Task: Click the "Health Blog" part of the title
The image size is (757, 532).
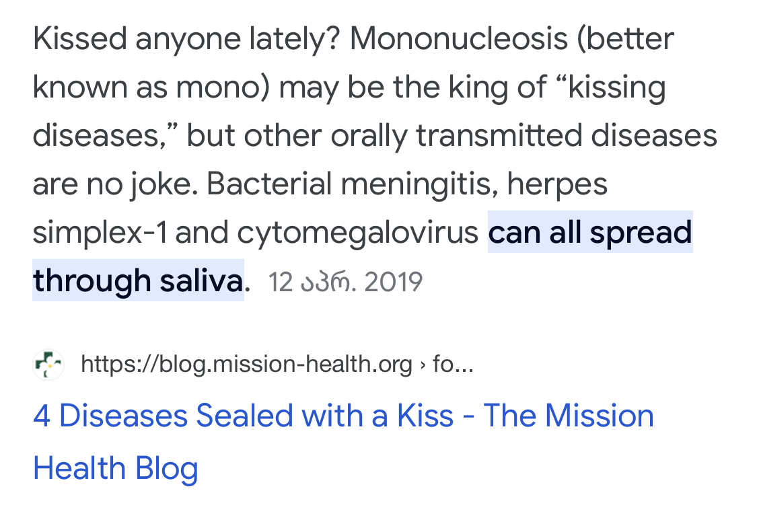Action: pos(115,468)
